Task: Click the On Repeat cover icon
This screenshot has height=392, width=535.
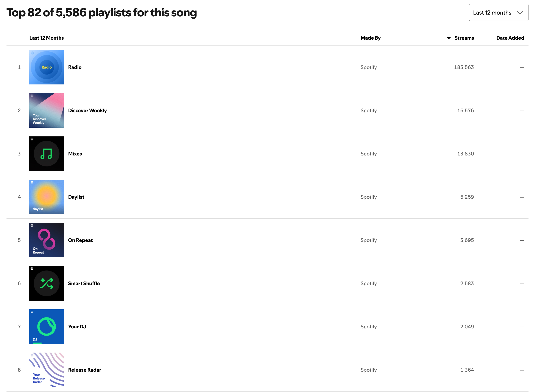Action: coord(47,240)
